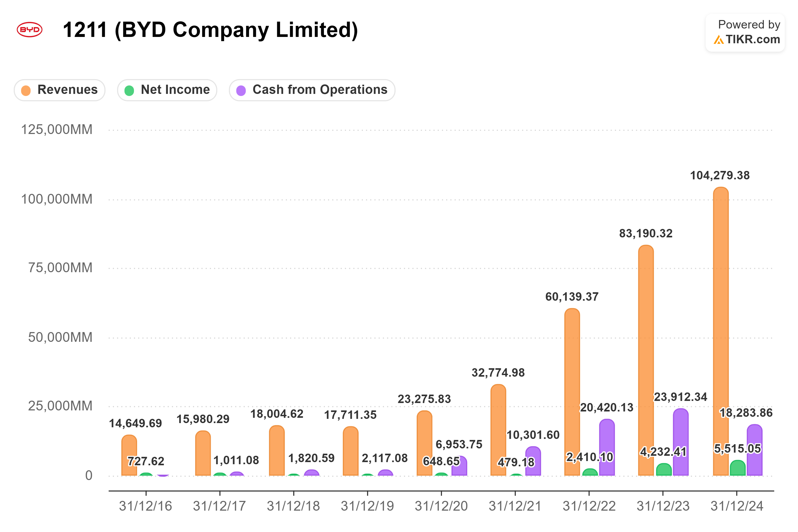Click the purple cash bar for 31/12/22
The image size is (798, 532).
coord(607,447)
